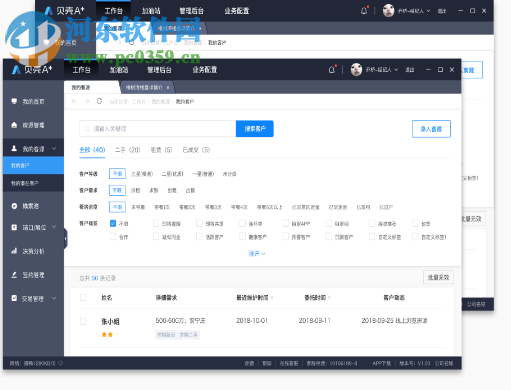Image resolution: width=511 pixels, height=390 pixels.
Task: Click the 决策分析 bar chart icon
Action: coord(14,251)
